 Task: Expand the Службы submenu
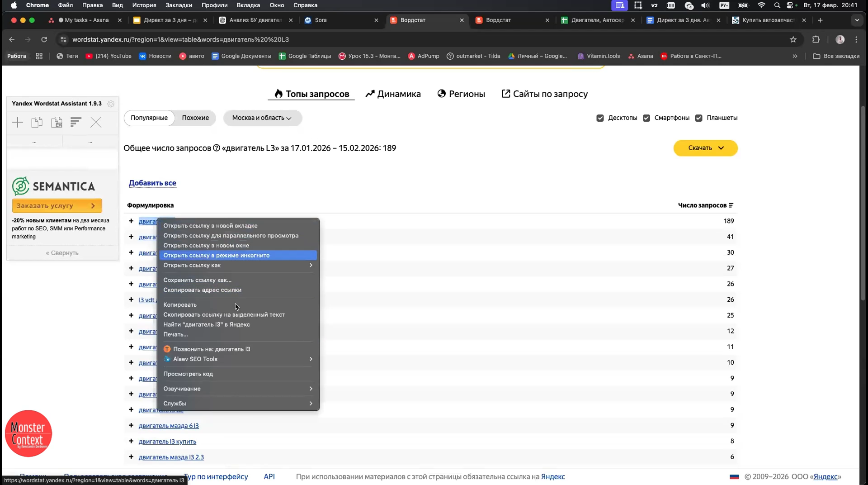click(238, 404)
